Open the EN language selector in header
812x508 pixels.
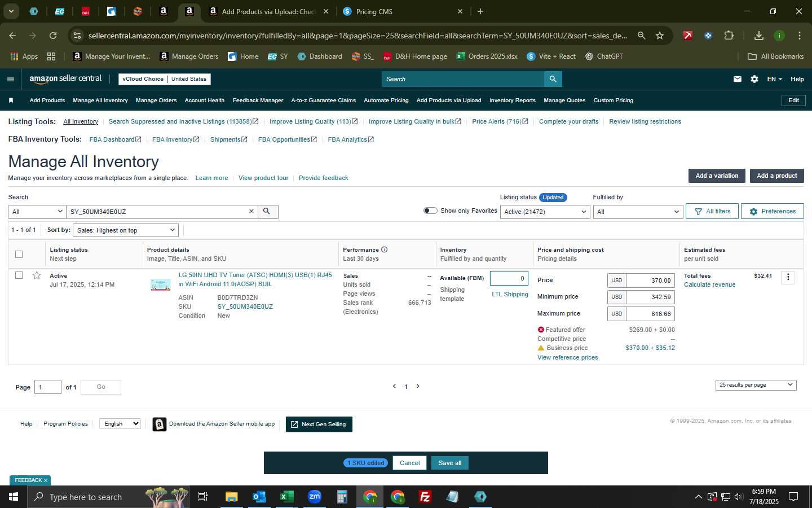click(x=774, y=79)
